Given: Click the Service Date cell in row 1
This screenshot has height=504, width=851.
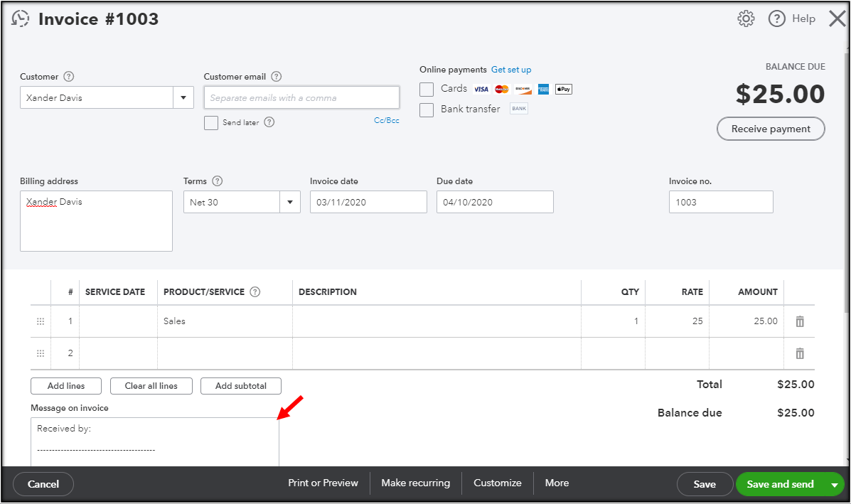Looking at the screenshot, I should click(x=118, y=321).
